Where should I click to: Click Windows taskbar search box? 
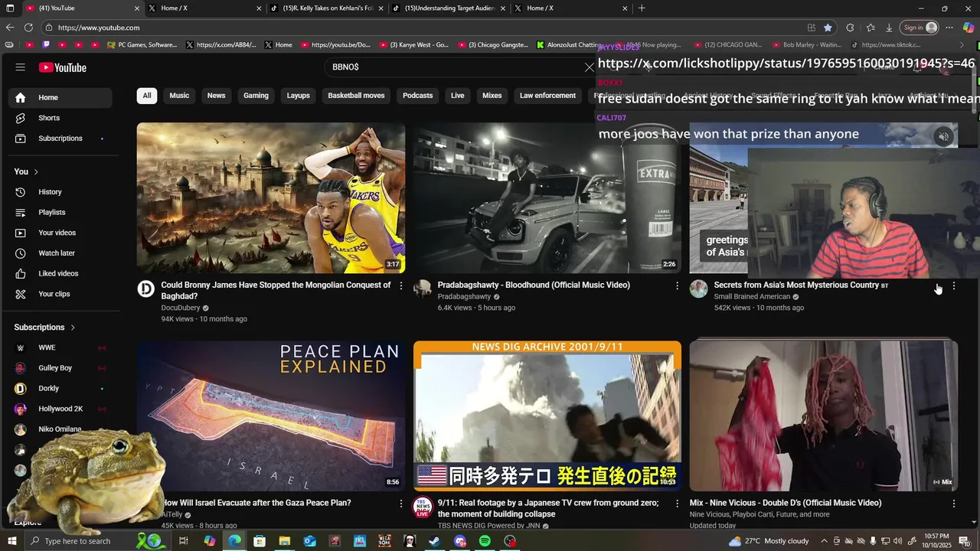point(80,541)
